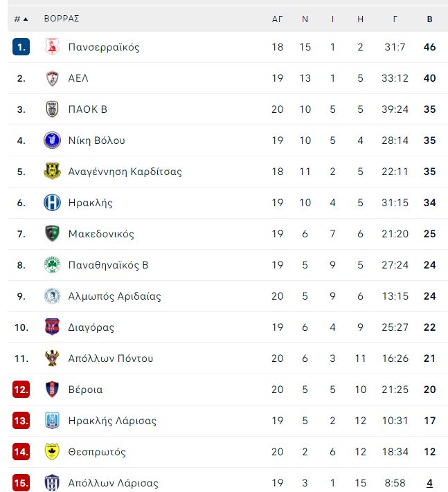Image resolution: width=448 pixels, height=492 pixels.
Task: Open the Μακεδονικός green shield icon
Action: pyautogui.click(x=52, y=233)
